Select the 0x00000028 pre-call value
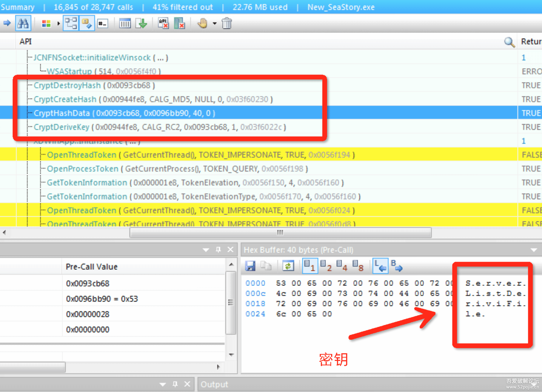This screenshot has height=392, width=542. tap(88, 314)
